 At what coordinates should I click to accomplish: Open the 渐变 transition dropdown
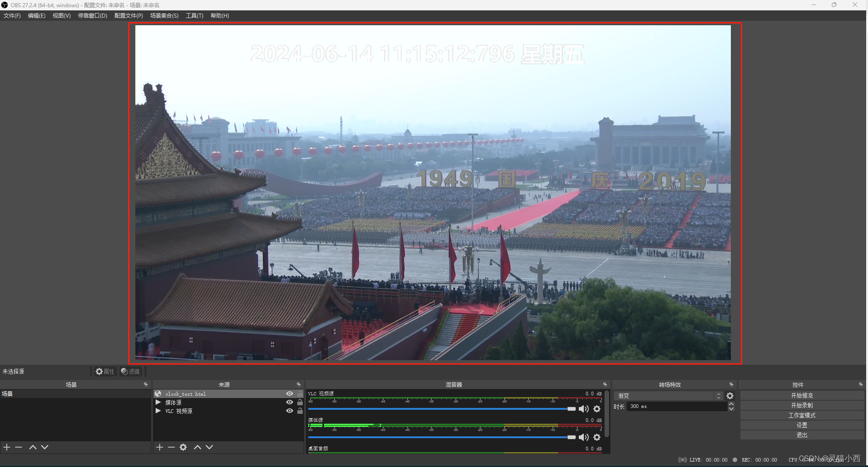(669, 396)
